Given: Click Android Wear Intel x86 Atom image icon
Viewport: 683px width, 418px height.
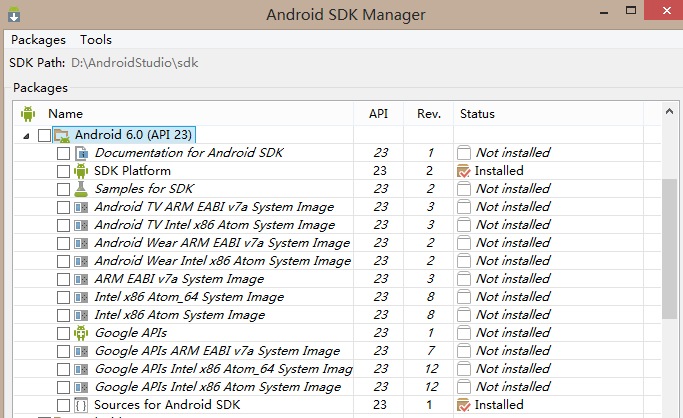Looking at the screenshot, I should (x=81, y=261).
